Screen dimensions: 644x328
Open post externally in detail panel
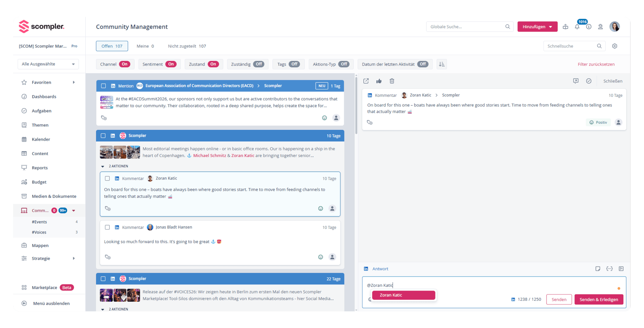[x=366, y=81]
